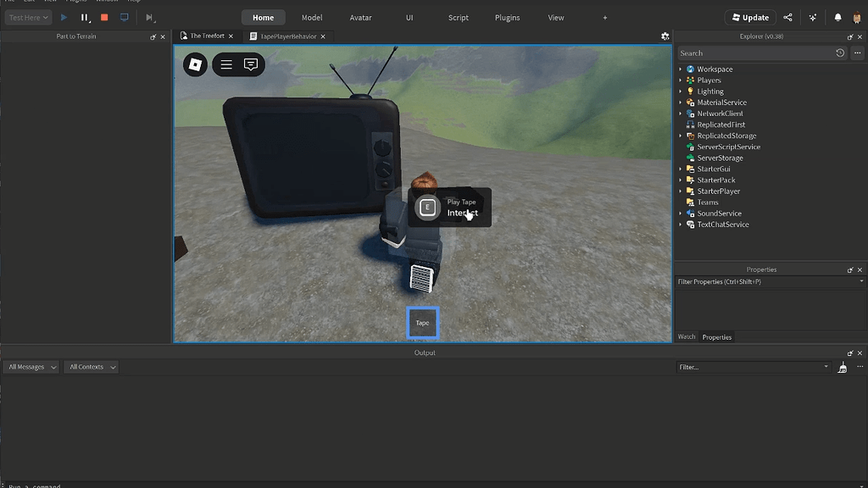Click the + button on the ribbon
Viewport: 868px width, 488px height.
click(604, 17)
